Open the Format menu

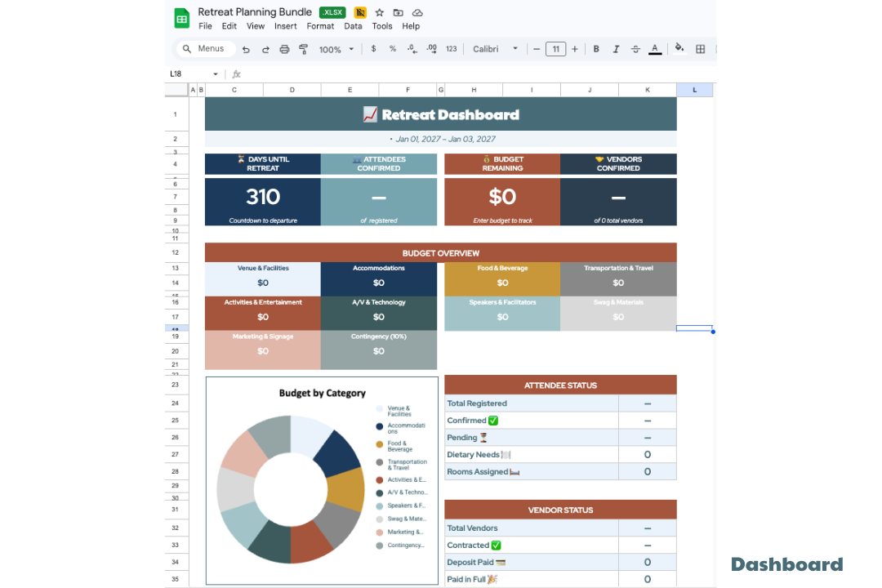click(x=320, y=25)
